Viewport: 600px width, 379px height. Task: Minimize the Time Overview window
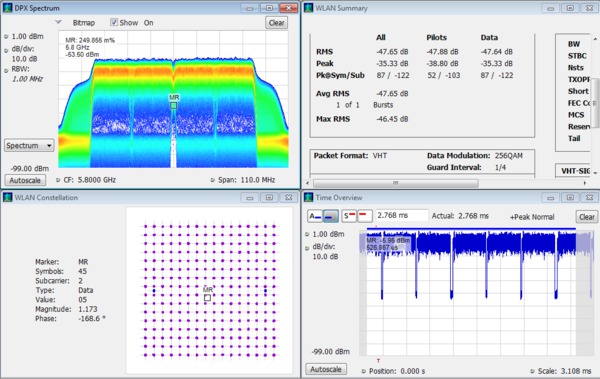[x=550, y=198]
